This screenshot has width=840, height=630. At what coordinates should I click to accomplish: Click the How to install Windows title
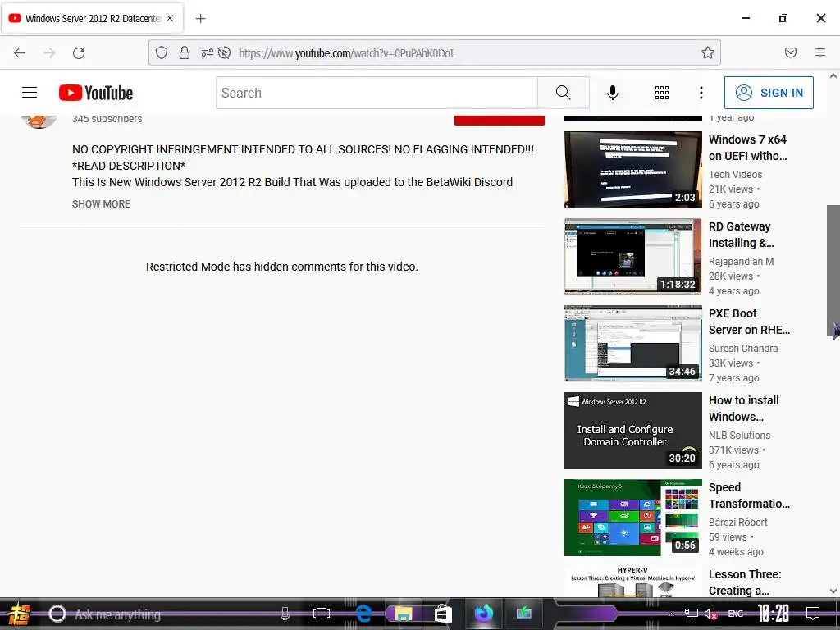click(743, 409)
